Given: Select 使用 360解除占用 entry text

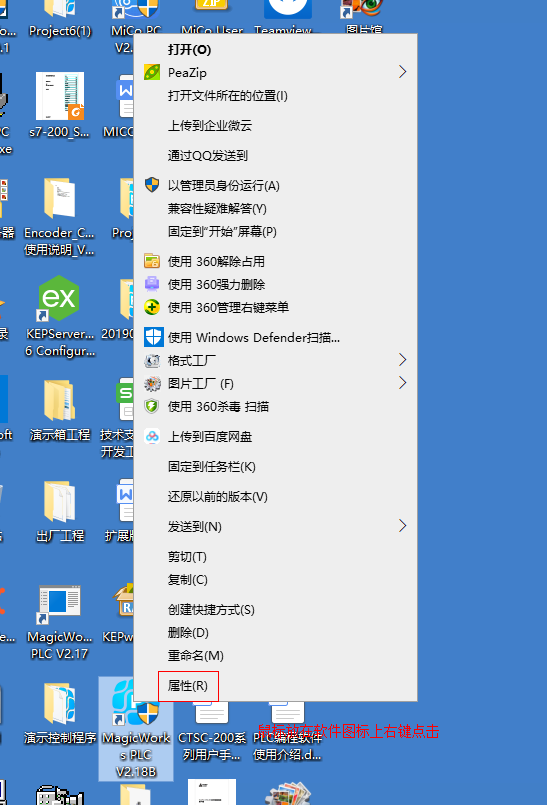Looking at the screenshot, I should coord(216,261).
